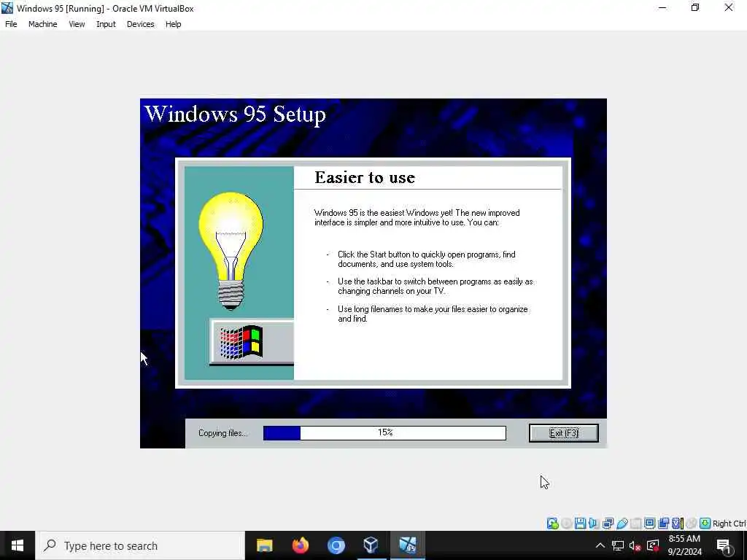This screenshot has height=560, width=747.
Task: Click the bullet text about the taskbar
Action: 436,286
